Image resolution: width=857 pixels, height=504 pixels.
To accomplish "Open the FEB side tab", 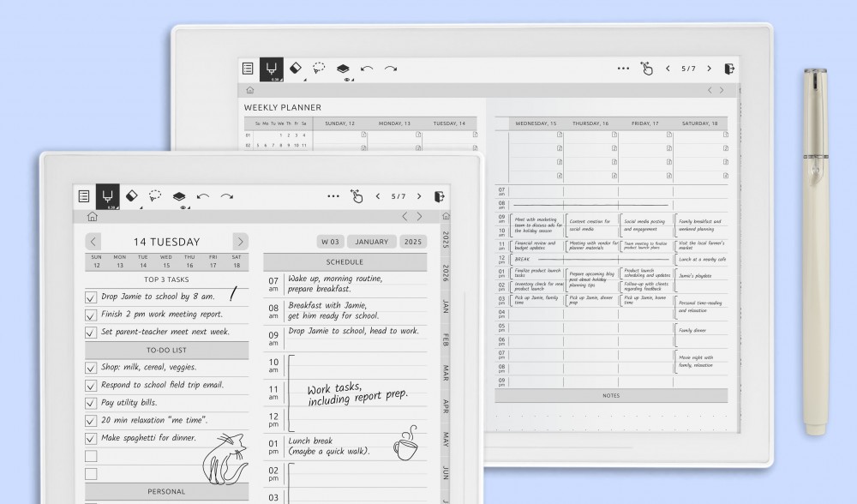I will (x=446, y=339).
